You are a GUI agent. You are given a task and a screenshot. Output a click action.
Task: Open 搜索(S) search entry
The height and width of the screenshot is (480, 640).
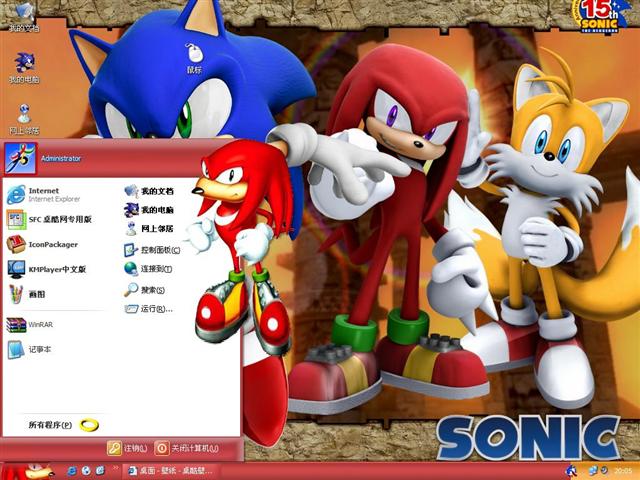pyautogui.click(x=145, y=290)
